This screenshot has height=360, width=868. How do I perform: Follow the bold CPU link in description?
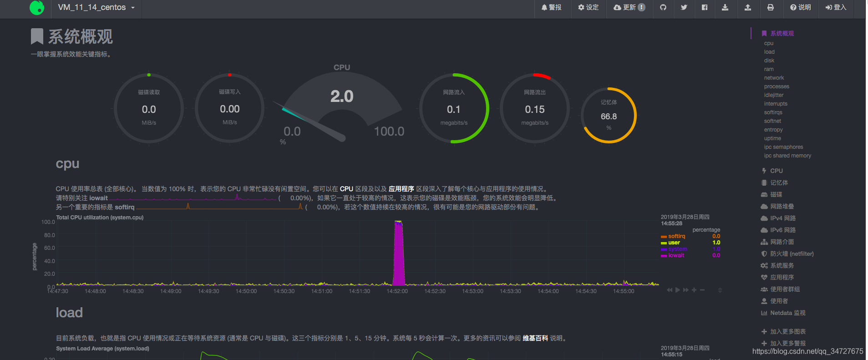coord(346,189)
